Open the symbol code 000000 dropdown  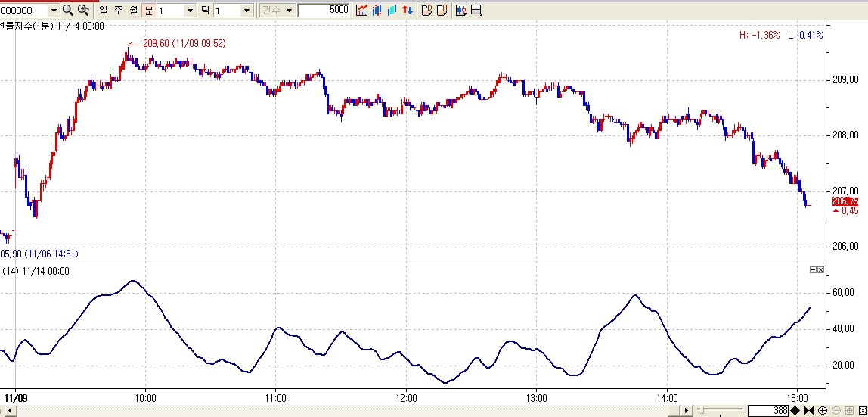53,10
